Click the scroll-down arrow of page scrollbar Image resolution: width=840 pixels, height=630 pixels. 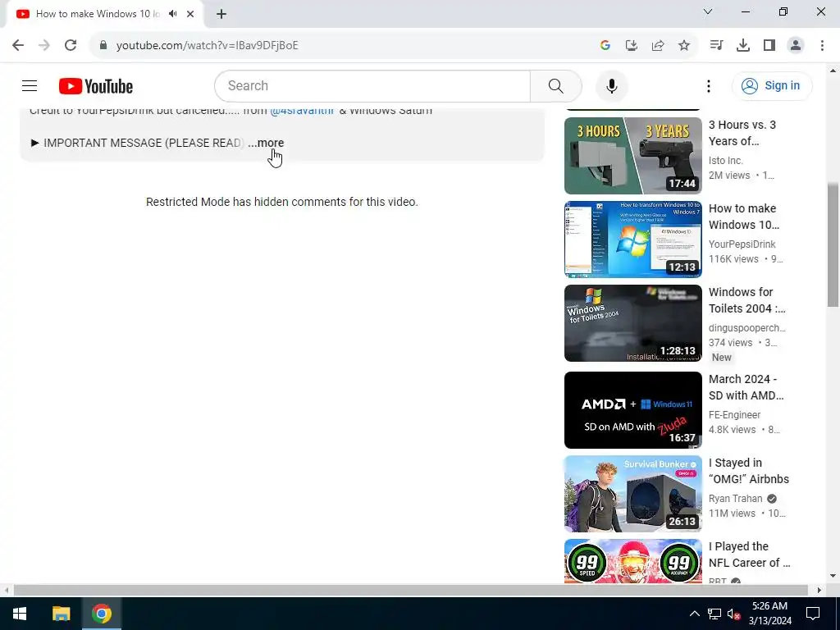pos(833,577)
